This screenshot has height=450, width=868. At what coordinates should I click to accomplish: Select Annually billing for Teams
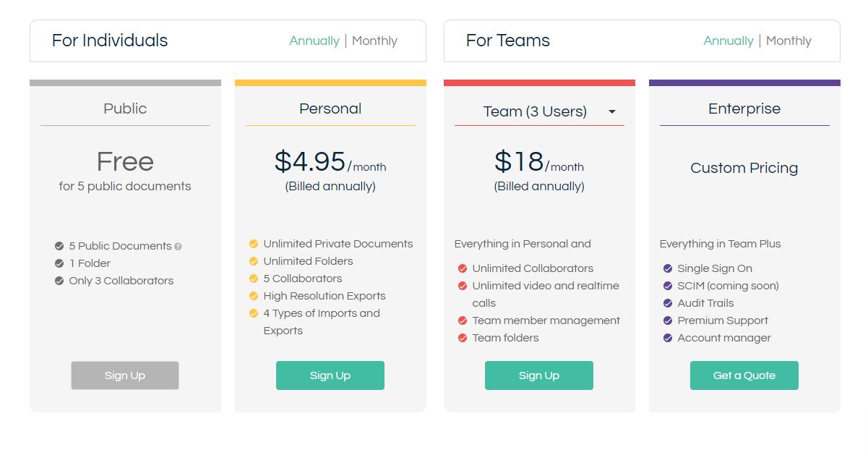(x=729, y=41)
